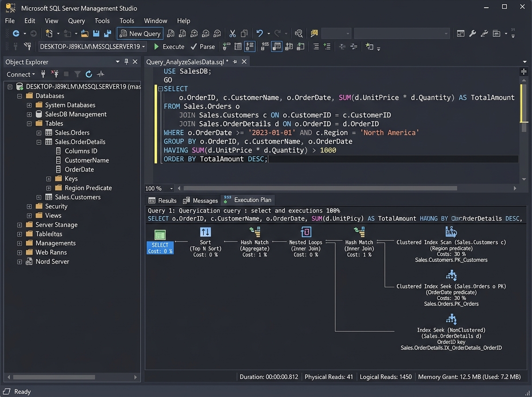This screenshot has height=397, width=532.
Task: Expand the Keys folder node
Action: 49,179
